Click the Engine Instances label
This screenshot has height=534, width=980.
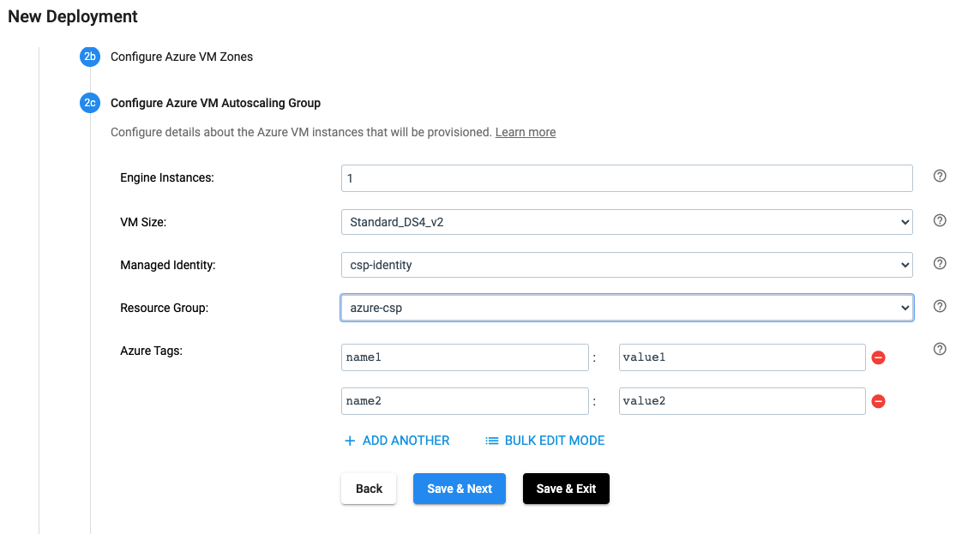[167, 178]
